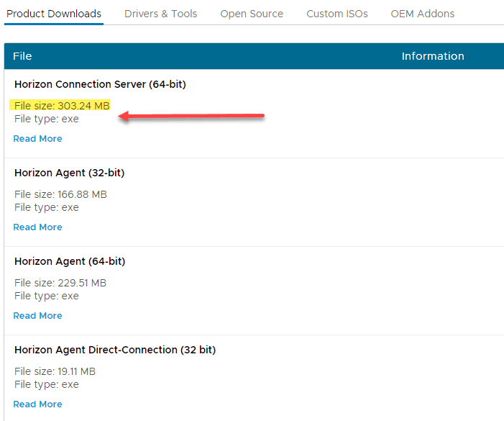
Task: Click File type: exe under Horizon Agent (32-bit)
Action: 47,207
